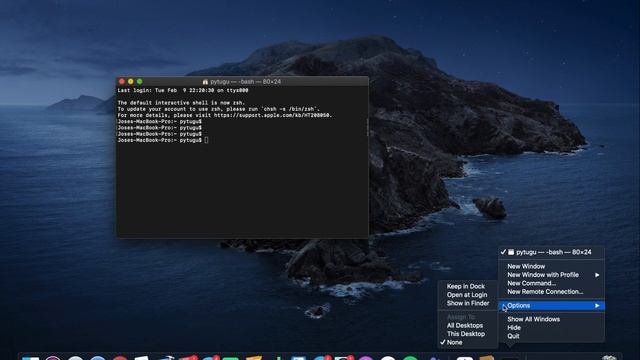Click the Terminal window scrollbar
Image resolution: width=640 pixels, height=360 pixels.
click(x=367, y=127)
